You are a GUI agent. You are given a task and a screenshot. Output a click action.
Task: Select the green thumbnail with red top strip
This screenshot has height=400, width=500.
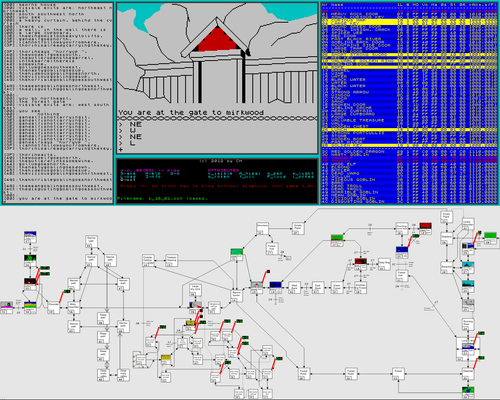click(x=337, y=238)
